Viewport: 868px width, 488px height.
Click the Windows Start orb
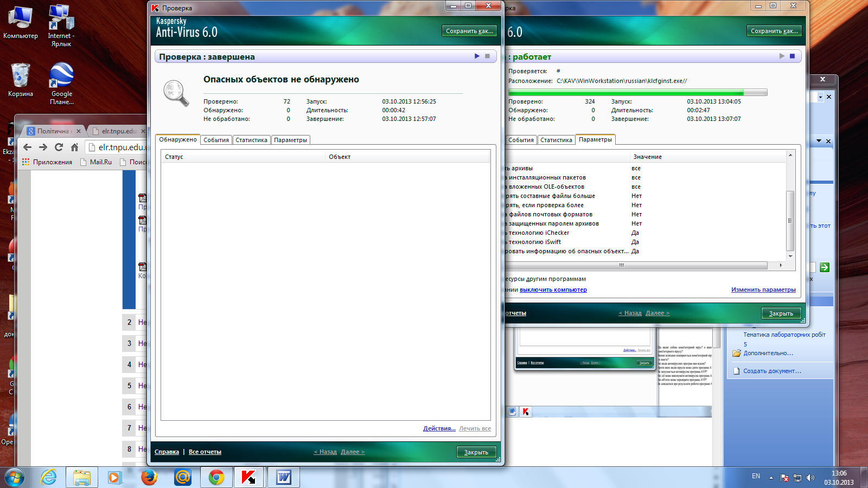14,478
